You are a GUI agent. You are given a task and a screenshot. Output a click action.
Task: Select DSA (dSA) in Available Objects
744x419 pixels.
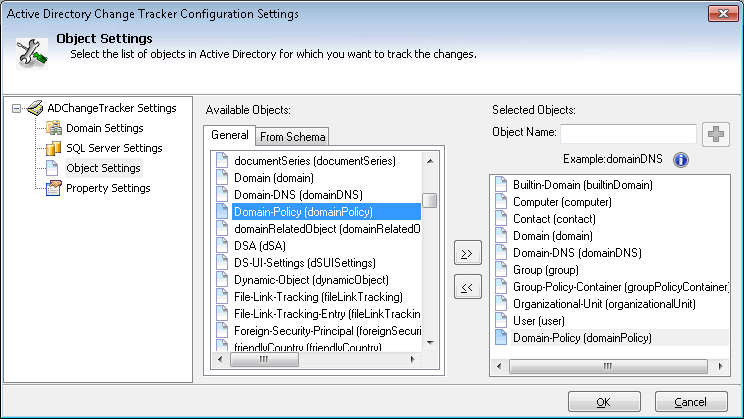[x=260, y=246]
